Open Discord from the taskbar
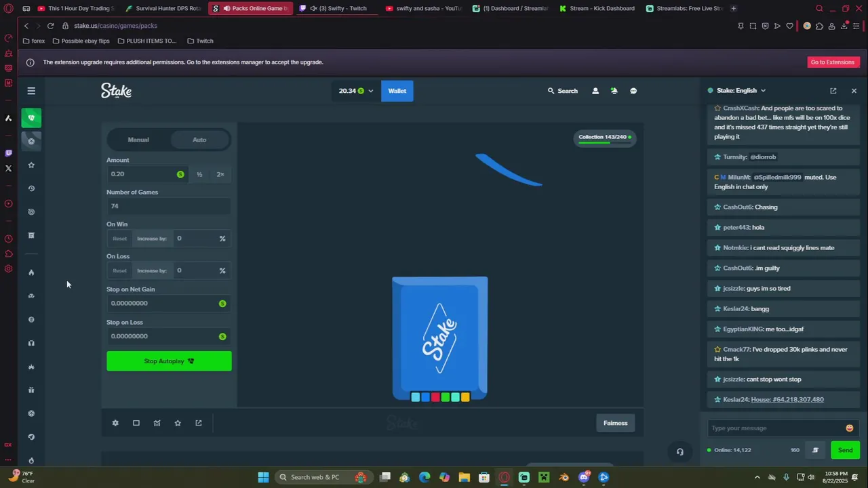The width and height of the screenshot is (868, 488). pyautogui.click(x=584, y=477)
